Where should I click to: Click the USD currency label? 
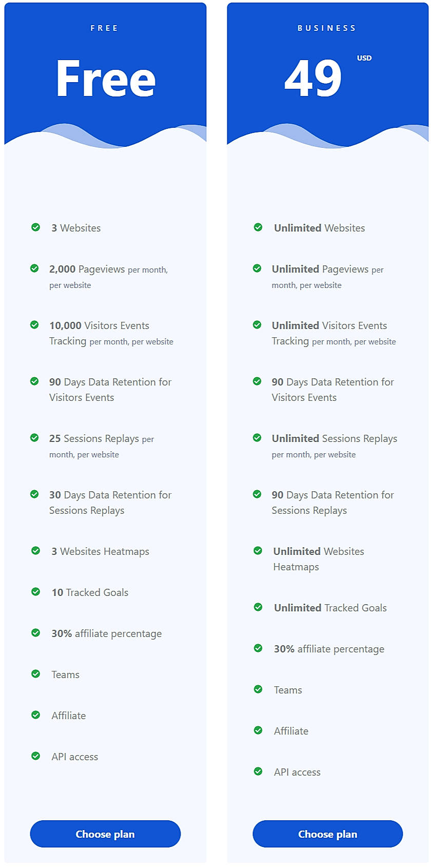[364, 58]
